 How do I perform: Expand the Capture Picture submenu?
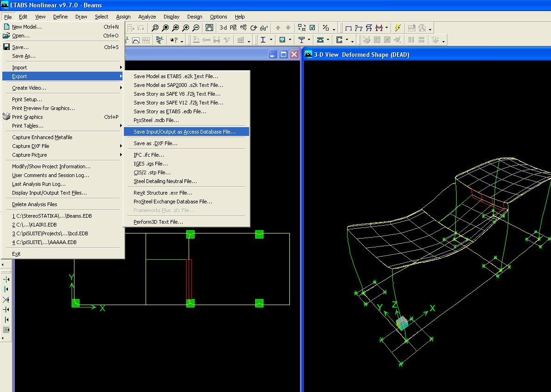click(x=63, y=155)
